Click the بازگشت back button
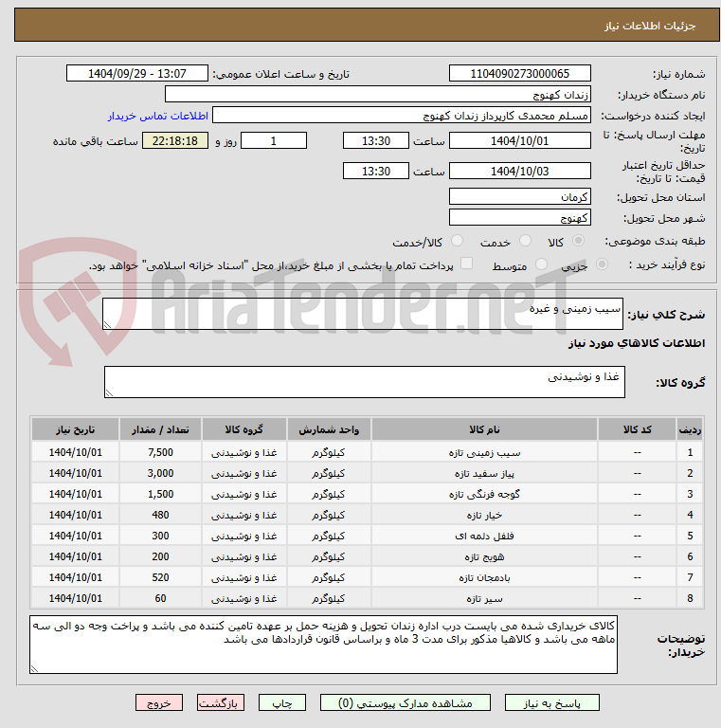Image resolution: width=721 pixels, height=728 pixels. [221, 703]
